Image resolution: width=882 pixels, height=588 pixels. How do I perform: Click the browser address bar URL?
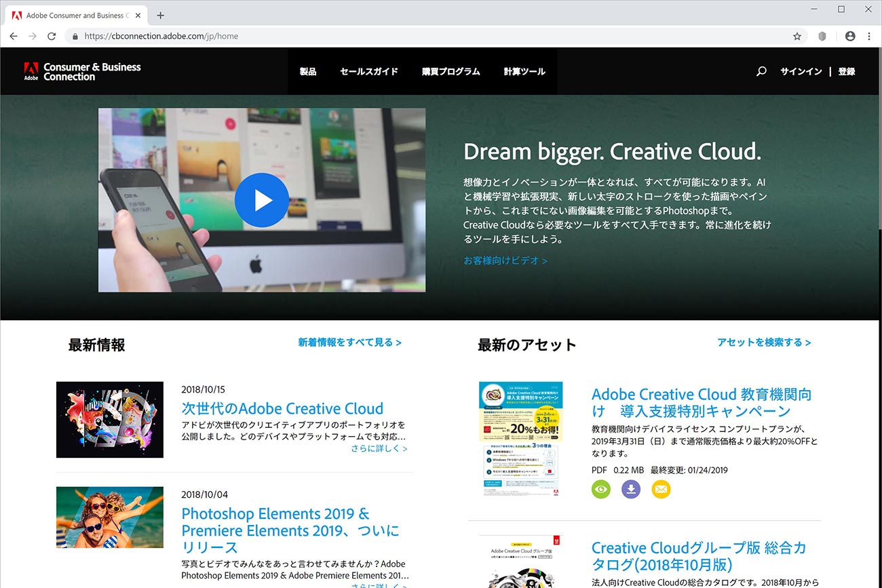(161, 36)
